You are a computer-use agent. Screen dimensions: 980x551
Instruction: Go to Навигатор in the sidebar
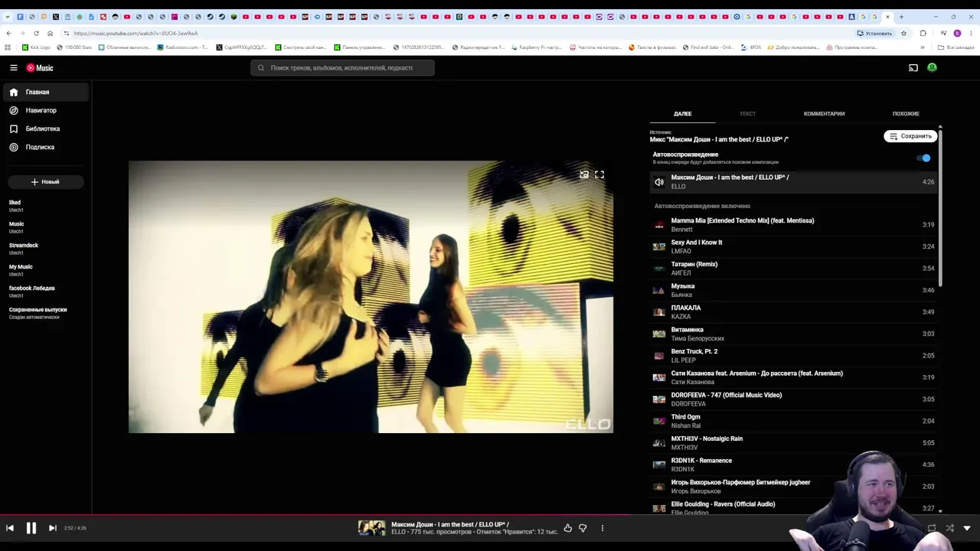[x=44, y=110]
